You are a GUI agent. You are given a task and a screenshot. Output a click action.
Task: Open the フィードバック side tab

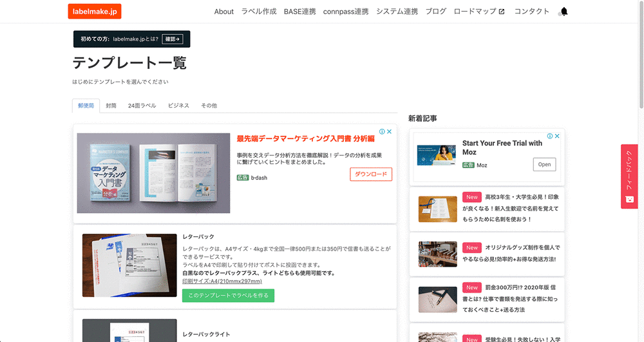coord(629,176)
